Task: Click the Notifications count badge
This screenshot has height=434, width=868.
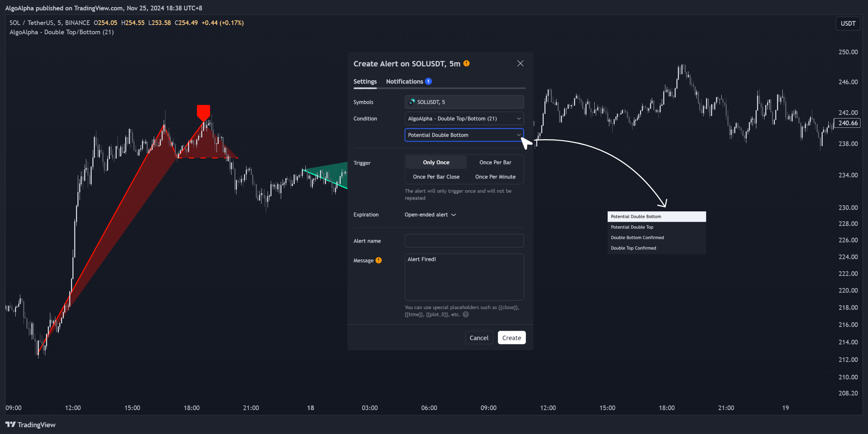Action: [428, 81]
